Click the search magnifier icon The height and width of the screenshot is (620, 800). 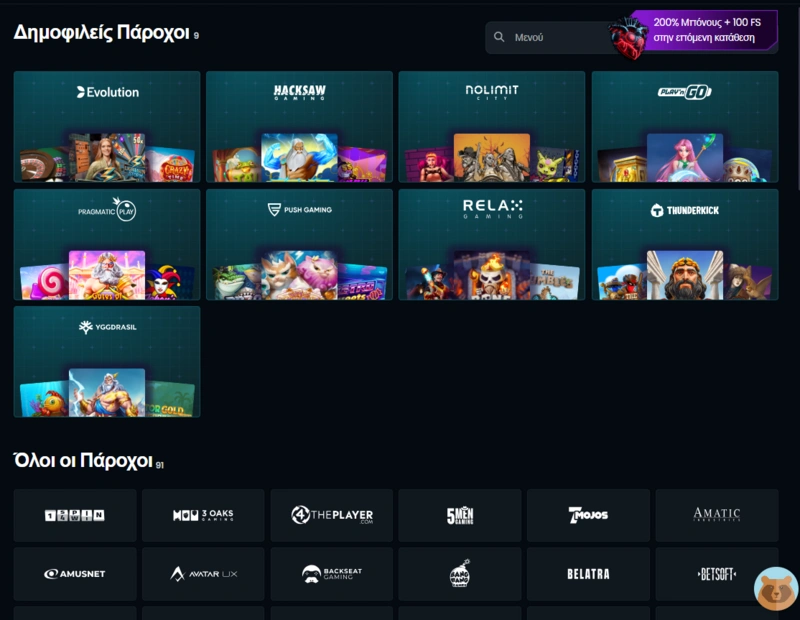point(499,36)
